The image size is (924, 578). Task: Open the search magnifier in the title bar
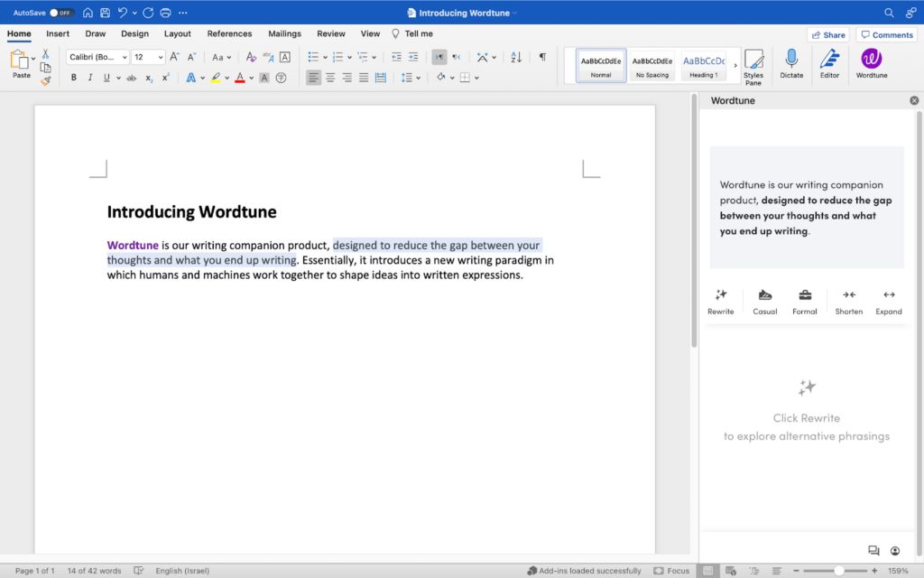[889, 13]
